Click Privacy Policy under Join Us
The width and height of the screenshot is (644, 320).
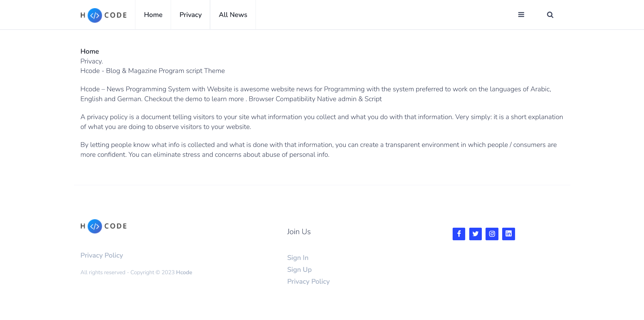(x=308, y=281)
